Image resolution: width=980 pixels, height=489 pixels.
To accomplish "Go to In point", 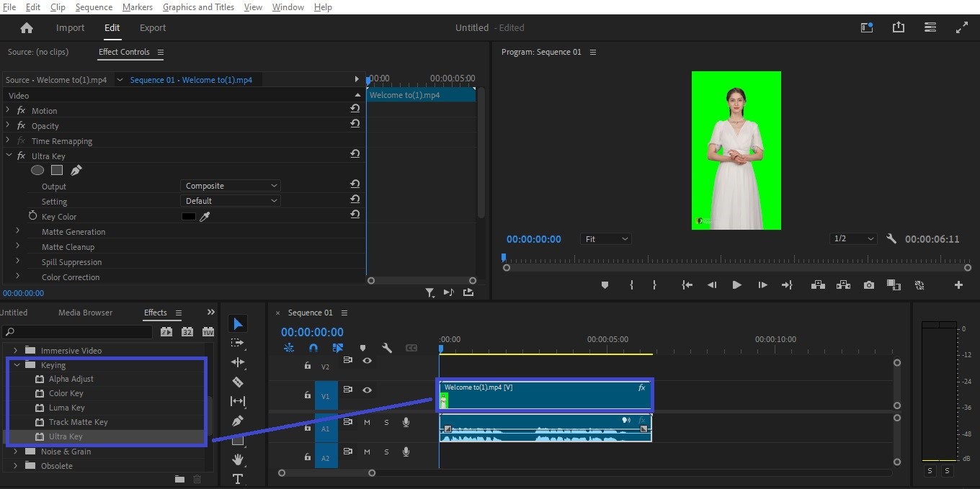I will [x=687, y=285].
